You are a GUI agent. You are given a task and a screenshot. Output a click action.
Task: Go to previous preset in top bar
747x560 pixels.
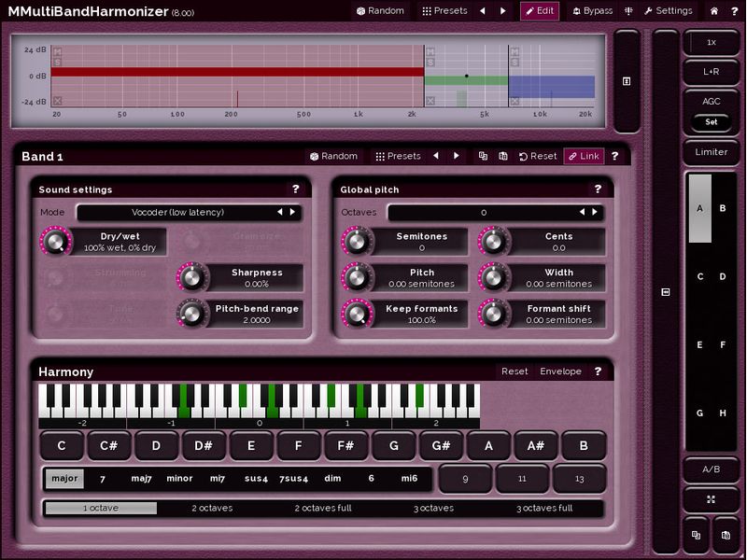(483, 10)
